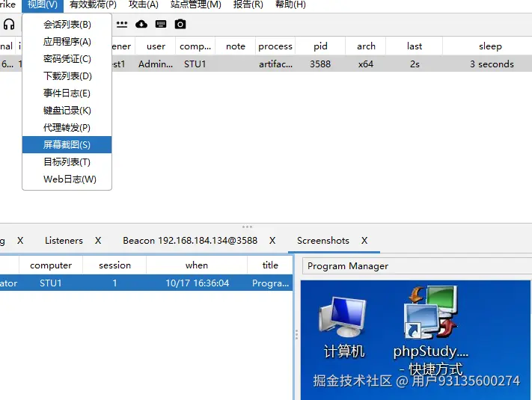Sort sessions by pid column
The width and height of the screenshot is (532, 400).
click(320, 46)
